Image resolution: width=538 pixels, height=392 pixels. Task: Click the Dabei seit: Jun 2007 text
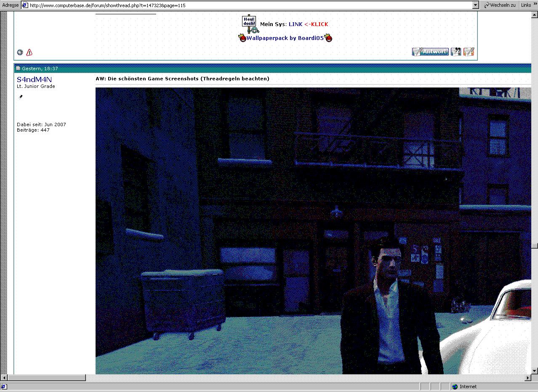click(41, 124)
